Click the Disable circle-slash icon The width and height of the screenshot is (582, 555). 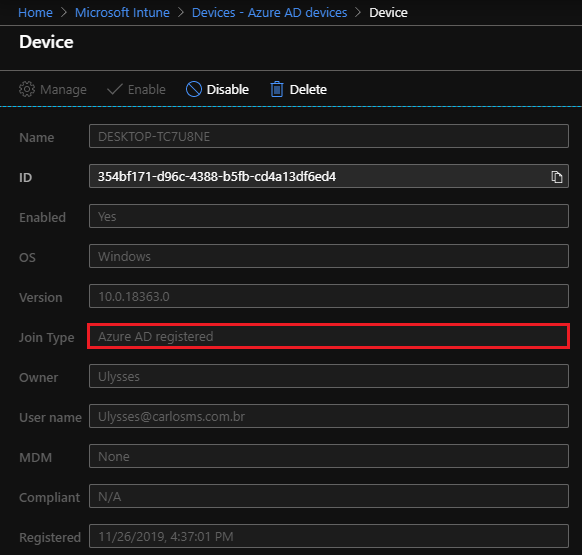(194, 89)
